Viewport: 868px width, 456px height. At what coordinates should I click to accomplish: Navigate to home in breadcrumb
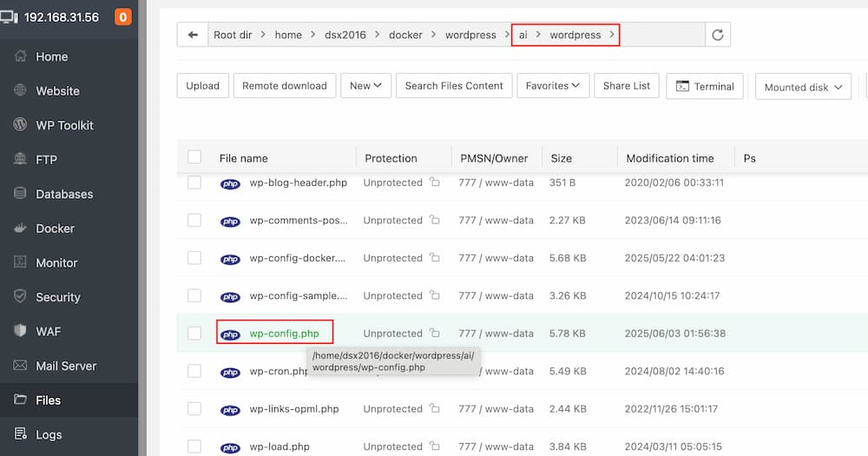[x=288, y=35]
